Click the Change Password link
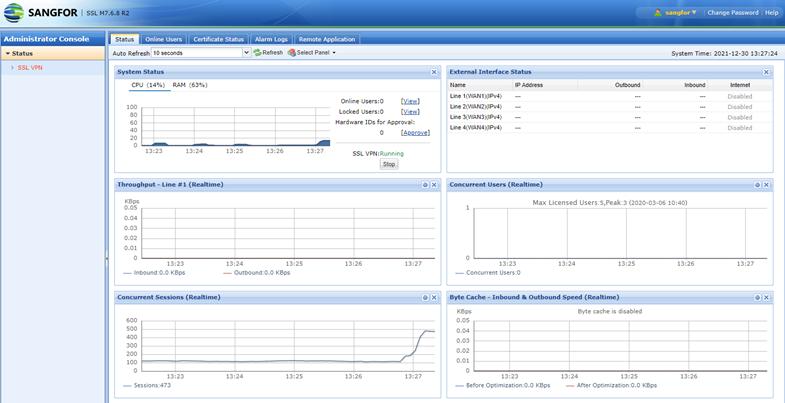This screenshot has width=785, height=403. [x=732, y=13]
